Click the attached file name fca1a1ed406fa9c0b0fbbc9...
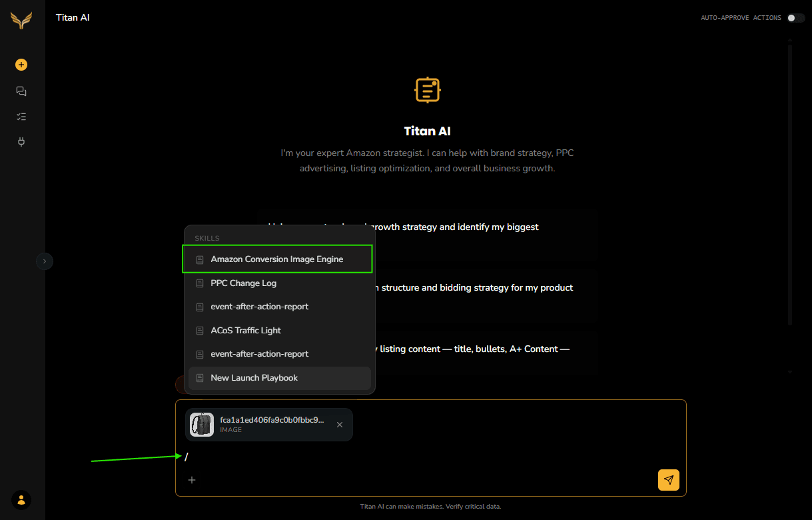 point(272,420)
